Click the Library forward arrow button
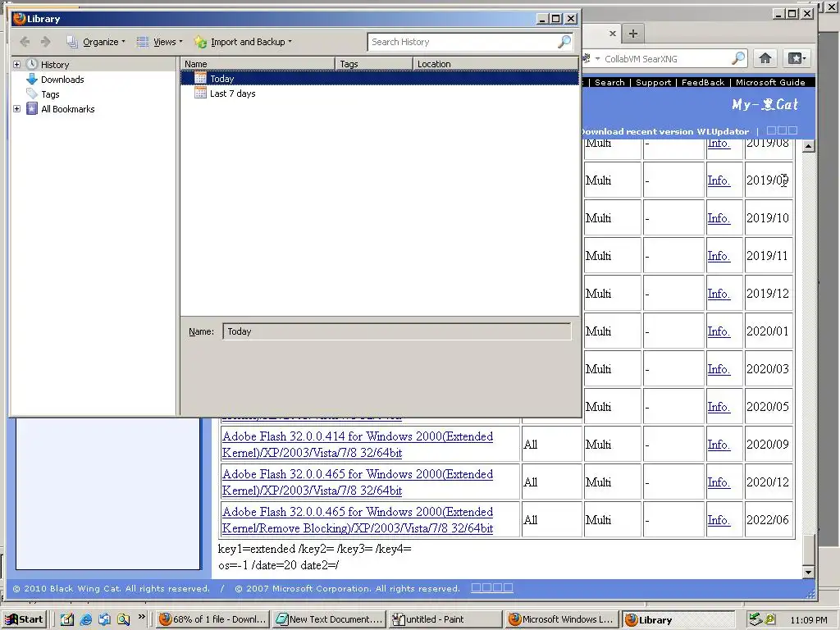This screenshot has height=630, width=840. click(x=46, y=42)
